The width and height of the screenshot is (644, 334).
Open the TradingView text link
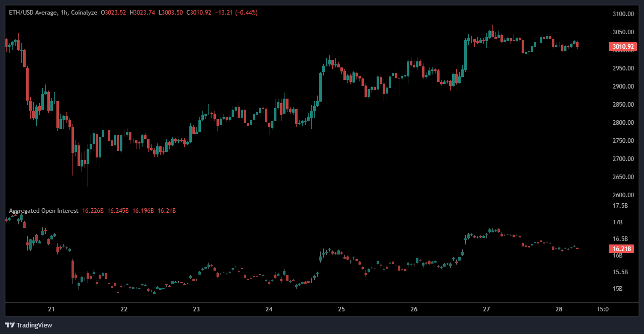point(34,325)
